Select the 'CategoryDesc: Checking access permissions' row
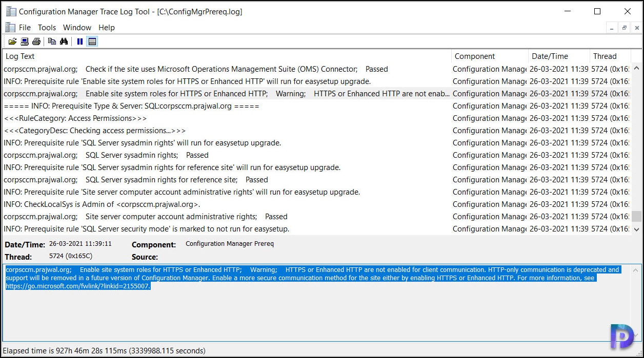This screenshot has height=358, width=644. coord(316,131)
